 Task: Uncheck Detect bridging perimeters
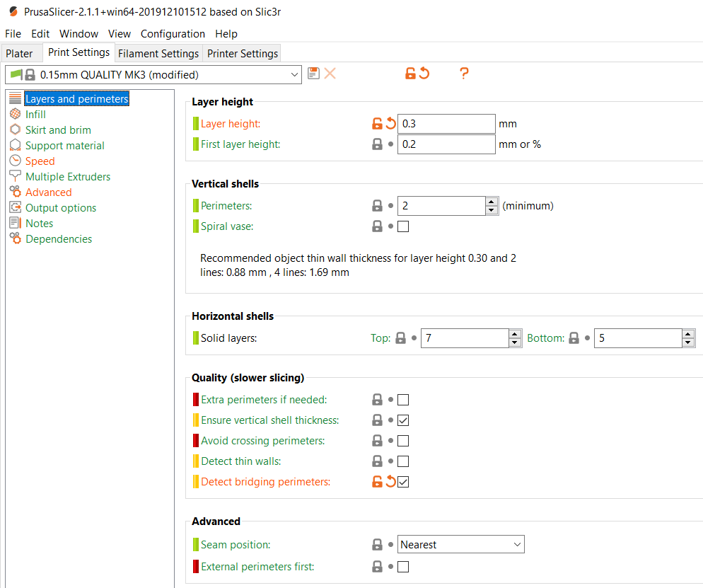pos(403,482)
